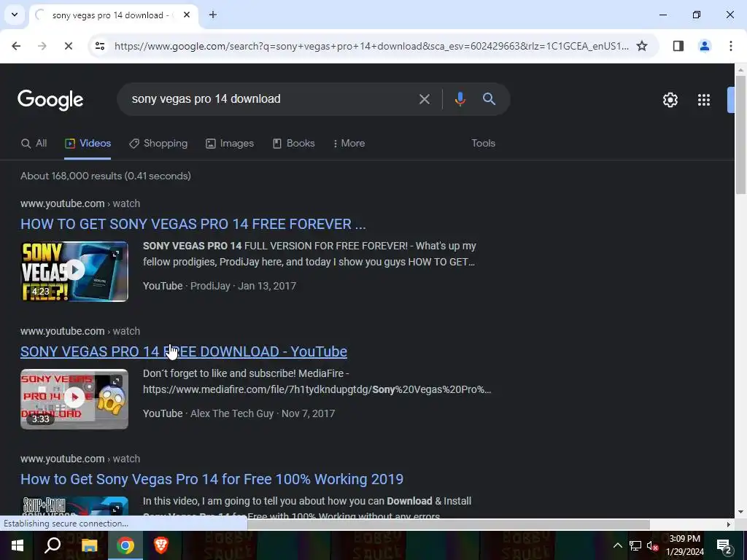The height and width of the screenshot is (560, 747).
Task: Open Google quick settings gear
Action: coord(670,99)
